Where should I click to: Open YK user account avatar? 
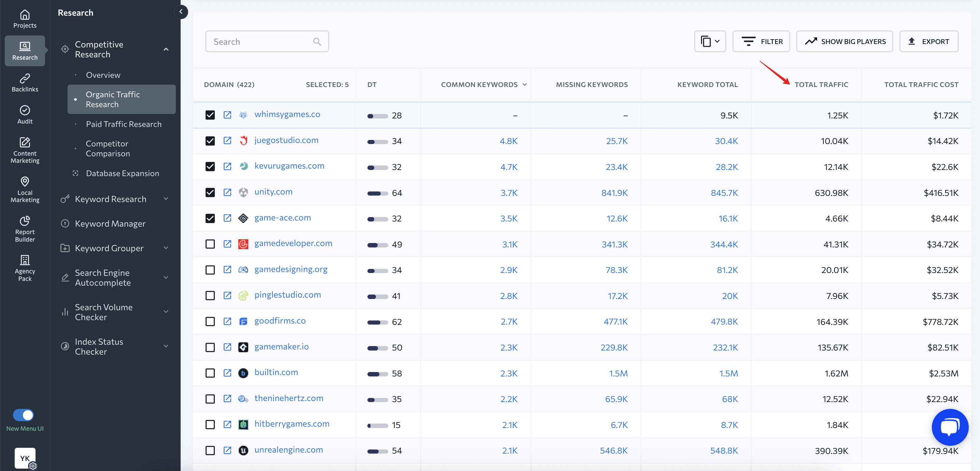click(x=25, y=458)
